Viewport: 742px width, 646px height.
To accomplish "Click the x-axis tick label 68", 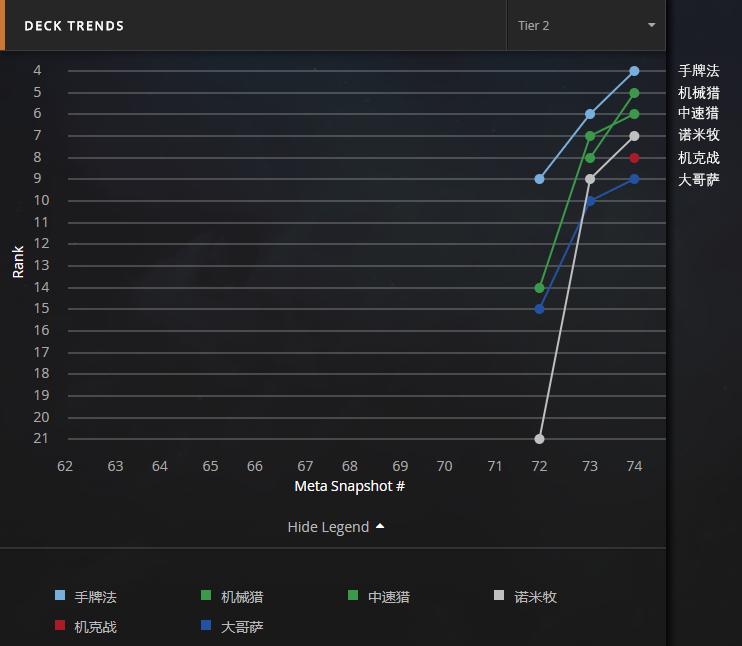I will (x=350, y=466).
